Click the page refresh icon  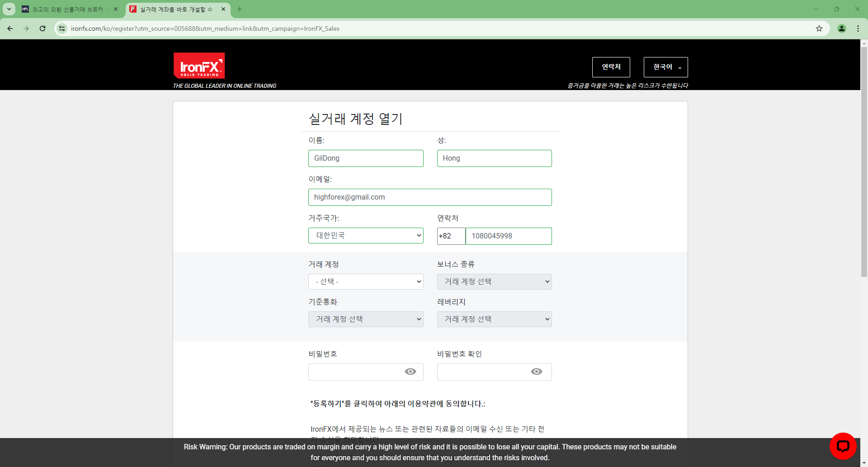[x=42, y=28]
